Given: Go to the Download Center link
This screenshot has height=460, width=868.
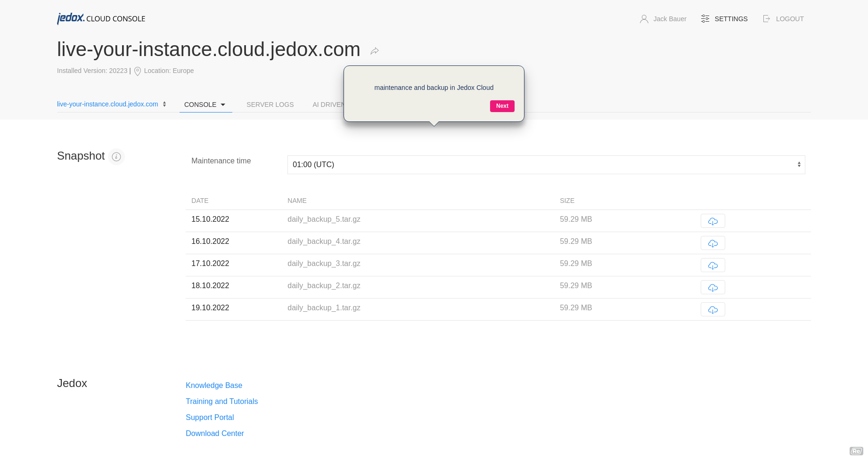Looking at the screenshot, I should click(214, 433).
